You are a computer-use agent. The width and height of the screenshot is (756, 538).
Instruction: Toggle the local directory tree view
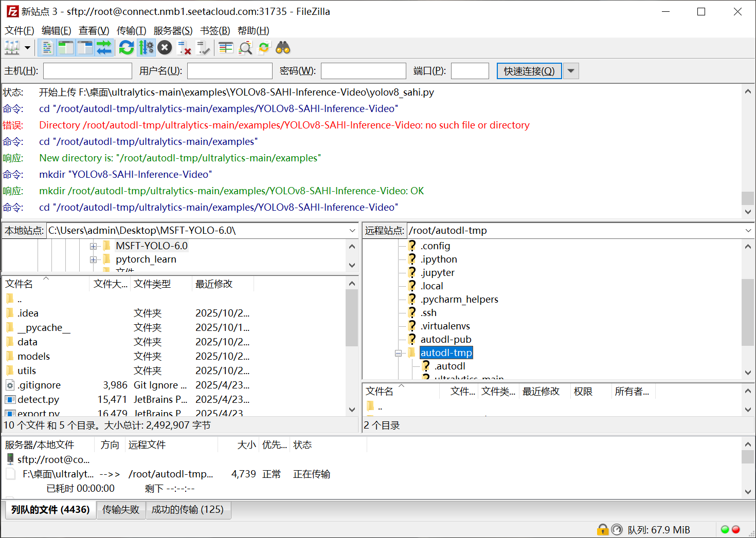(66, 48)
